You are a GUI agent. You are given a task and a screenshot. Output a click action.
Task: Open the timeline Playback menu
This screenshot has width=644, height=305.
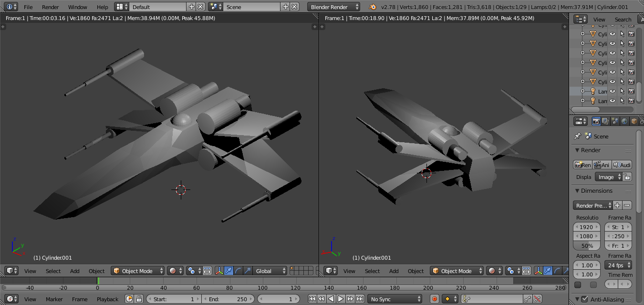108,299
